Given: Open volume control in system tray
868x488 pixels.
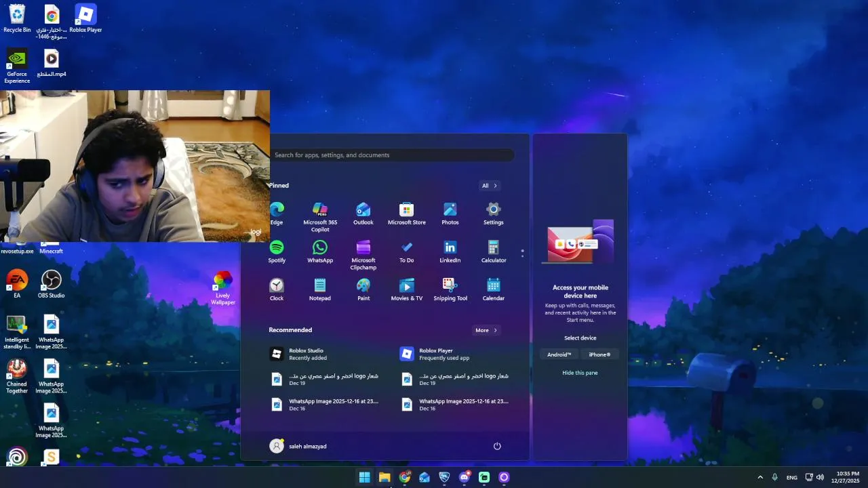Looking at the screenshot, I should (821, 477).
